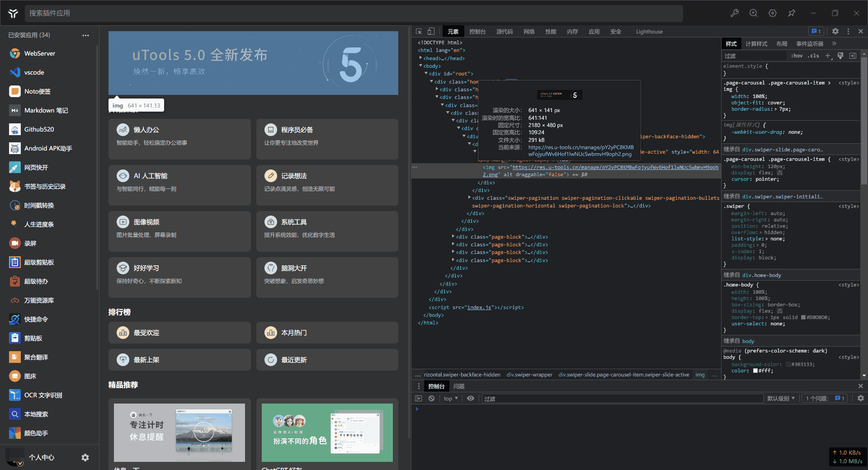
Task: Open the 最受欢迎 ranking
Action: click(x=179, y=333)
